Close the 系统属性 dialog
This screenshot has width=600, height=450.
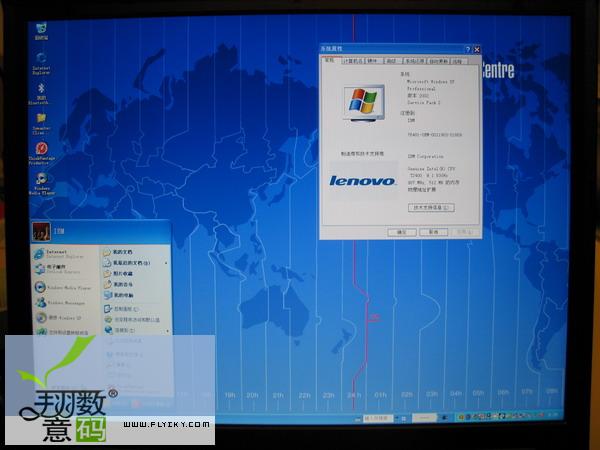(x=477, y=49)
